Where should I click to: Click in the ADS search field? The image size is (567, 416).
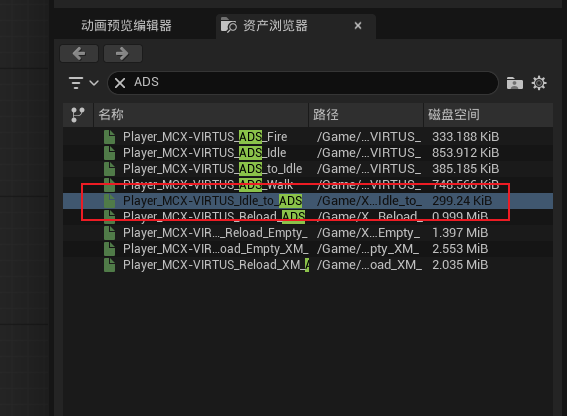point(303,83)
